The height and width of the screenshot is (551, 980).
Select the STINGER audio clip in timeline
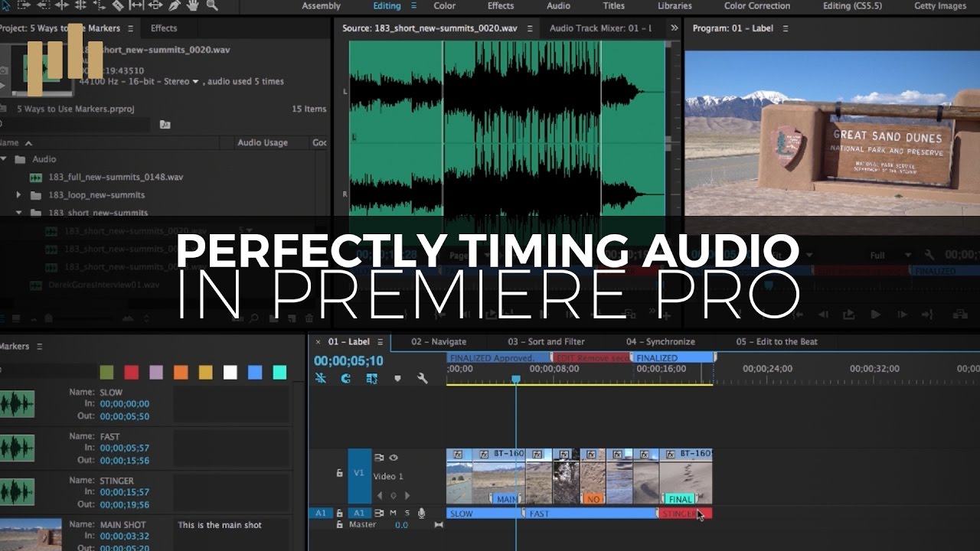(x=685, y=514)
